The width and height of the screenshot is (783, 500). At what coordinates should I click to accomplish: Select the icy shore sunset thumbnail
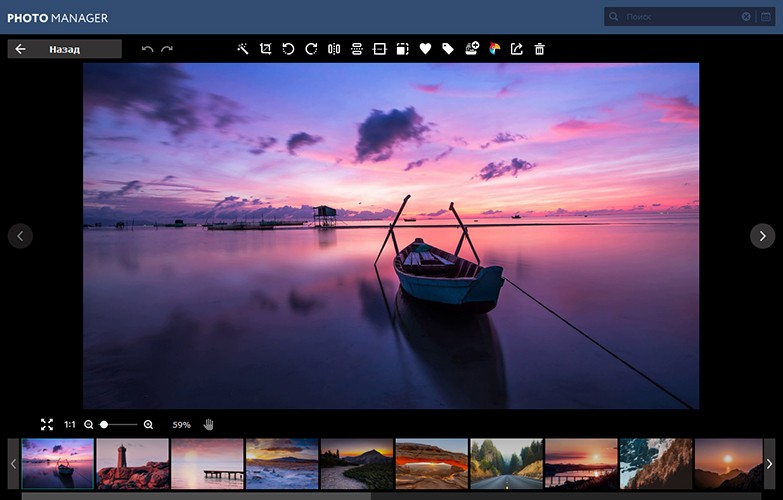(x=282, y=464)
